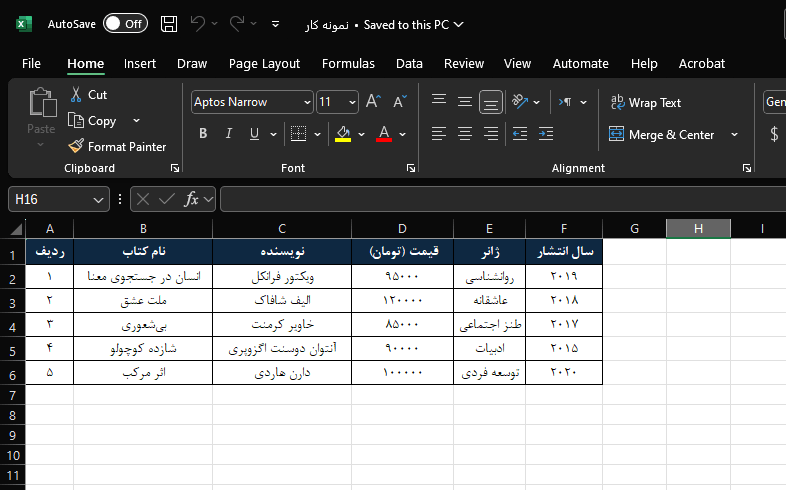This screenshot has height=490, width=786.
Task: Open the File menu
Action: (31, 64)
